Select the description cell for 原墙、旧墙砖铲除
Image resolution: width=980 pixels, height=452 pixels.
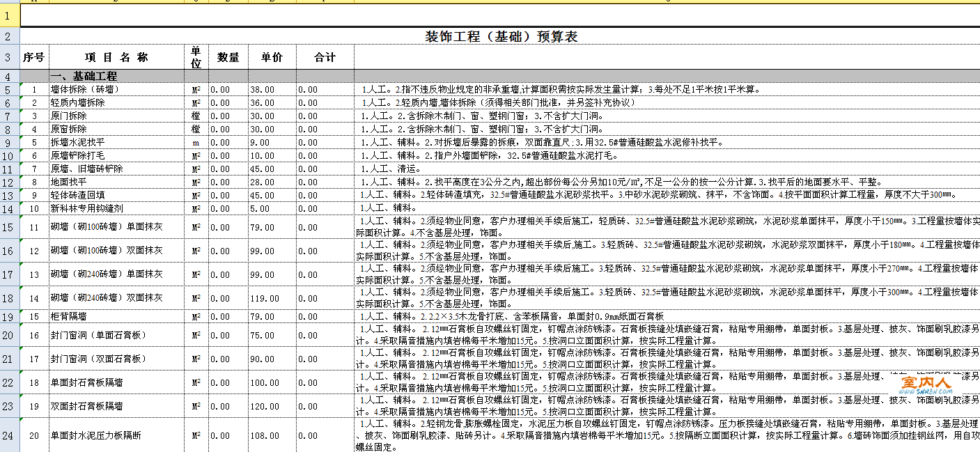click(x=667, y=169)
